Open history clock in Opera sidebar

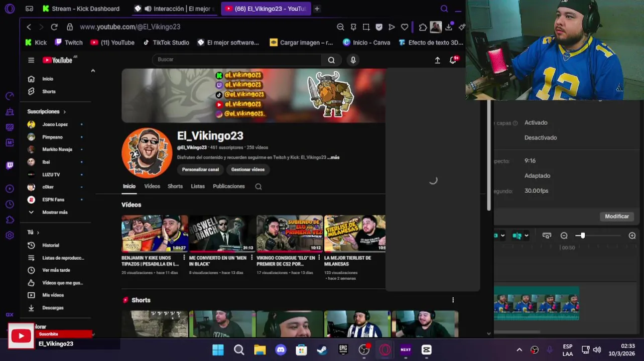(x=10, y=204)
